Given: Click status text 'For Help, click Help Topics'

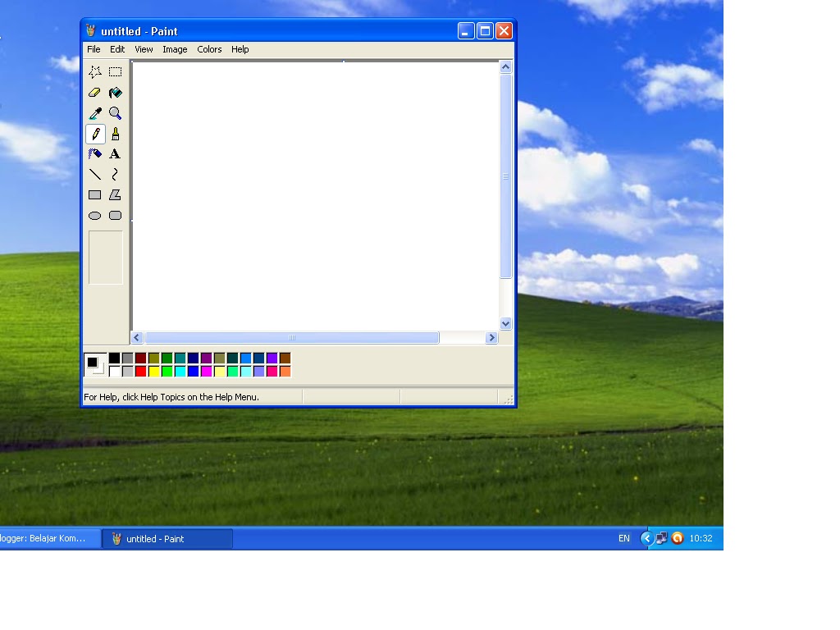Looking at the screenshot, I should coord(171,397).
